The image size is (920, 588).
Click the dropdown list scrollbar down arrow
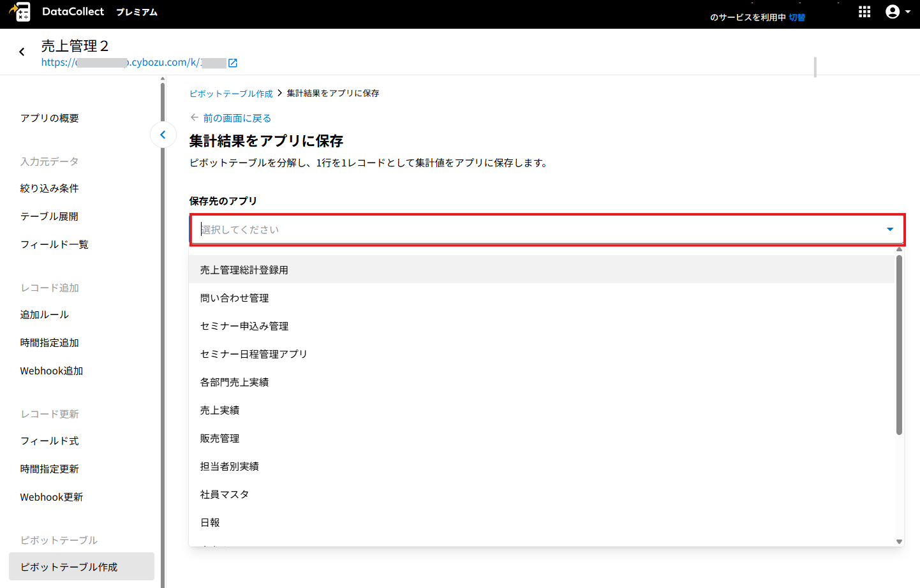coord(899,541)
